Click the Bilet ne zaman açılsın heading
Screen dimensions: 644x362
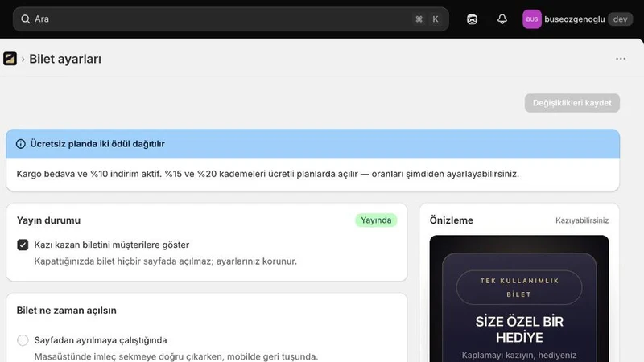(x=67, y=311)
